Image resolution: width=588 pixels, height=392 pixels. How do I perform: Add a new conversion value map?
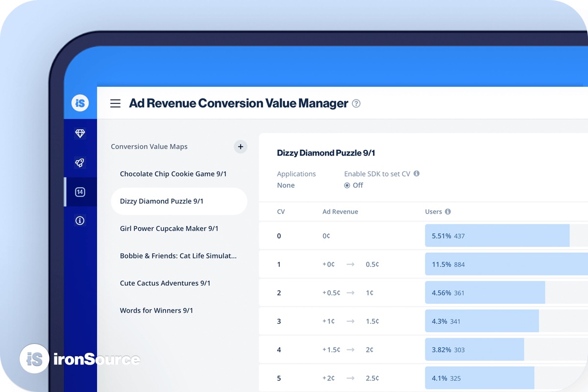click(240, 147)
